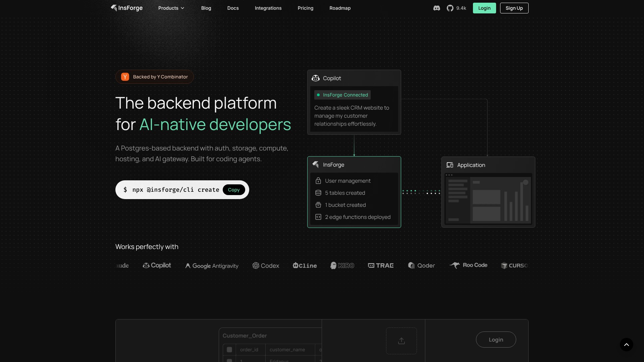
Task: Go to the Integrations page
Action: (x=268, y=8)
